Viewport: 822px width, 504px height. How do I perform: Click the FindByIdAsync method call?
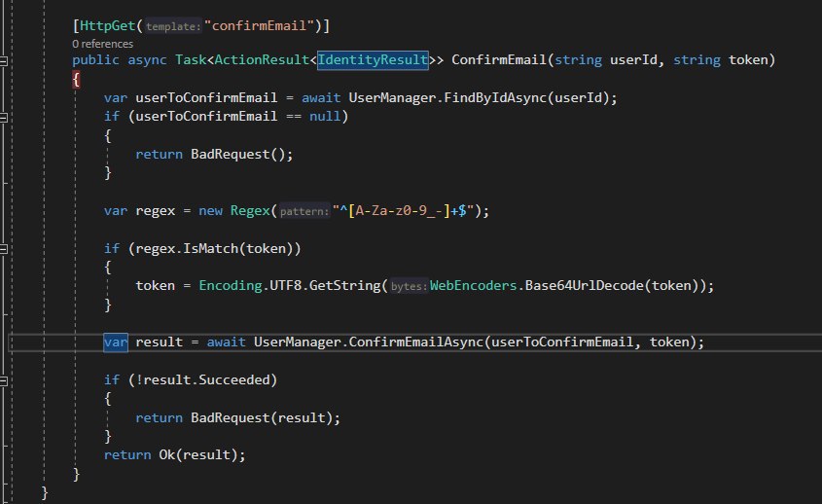495,98
